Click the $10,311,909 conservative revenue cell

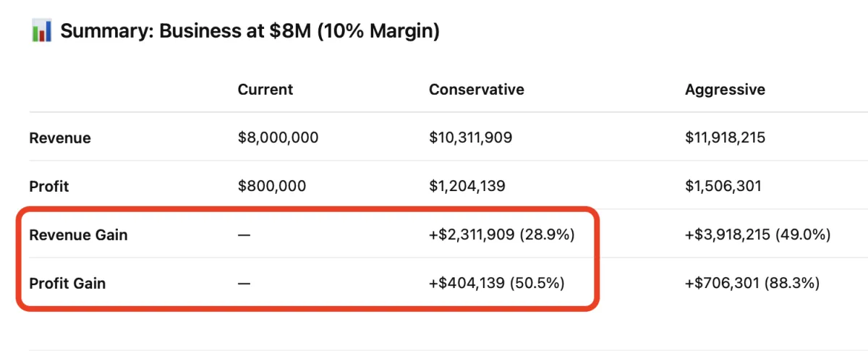[x=470, y=138]
